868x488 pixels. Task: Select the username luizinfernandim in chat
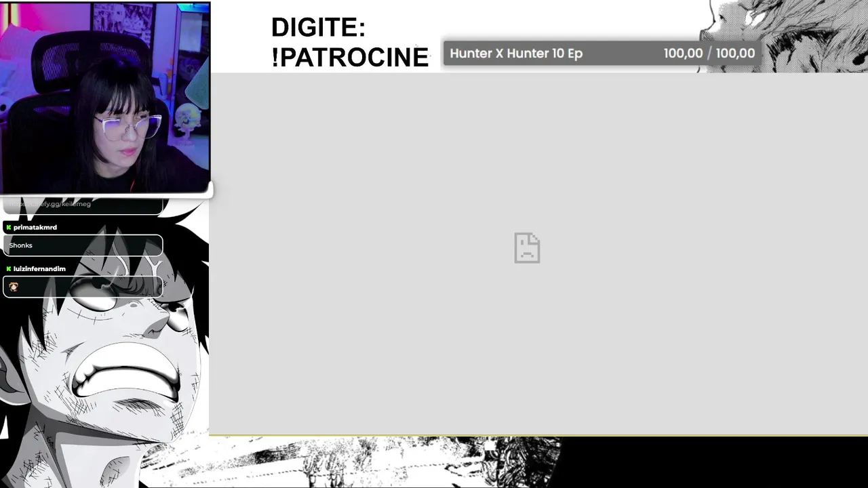[39, 269]
